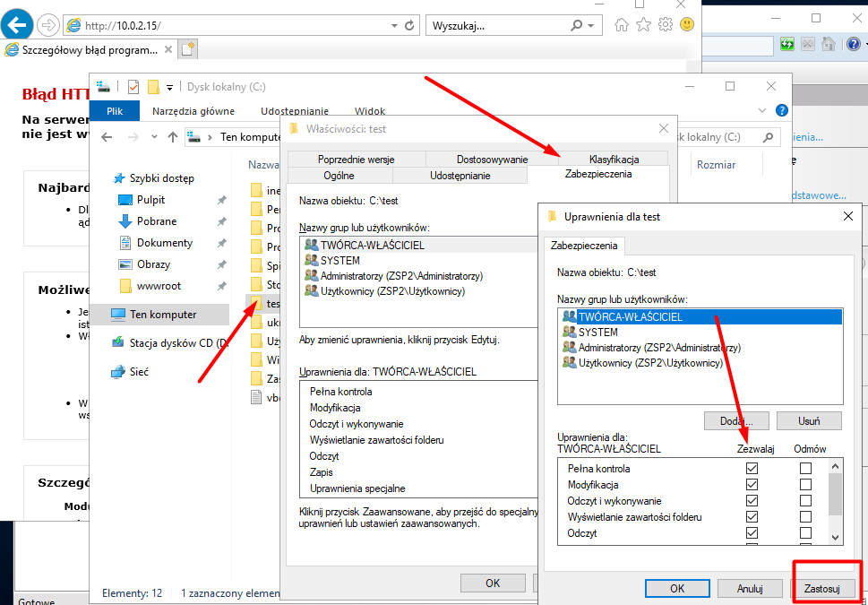Open the Internet Explorer favorites star
Image resolution: width=868 pixels, height=605 pixels.
click(x=643, y=24)
